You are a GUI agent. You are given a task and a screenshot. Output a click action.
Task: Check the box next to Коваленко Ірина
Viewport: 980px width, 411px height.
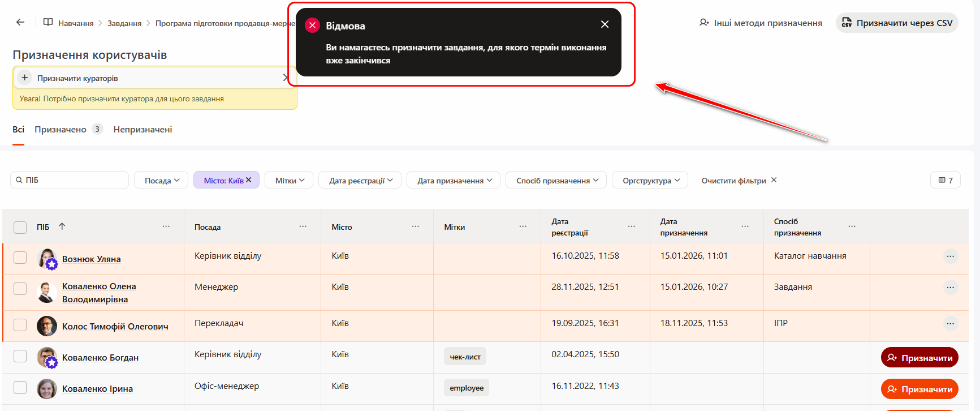[x=20, y=388]
